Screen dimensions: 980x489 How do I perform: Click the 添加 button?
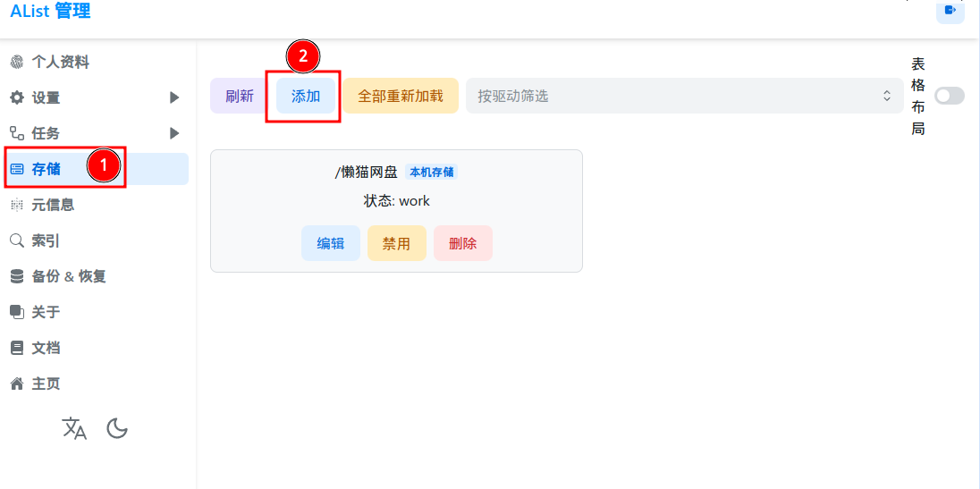click(x=306, y=96)
